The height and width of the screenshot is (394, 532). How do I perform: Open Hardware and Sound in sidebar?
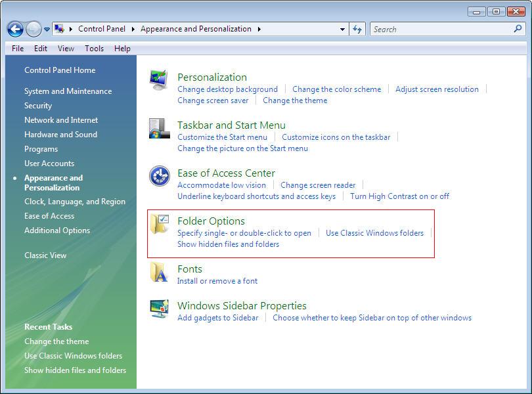coord(60,135)
